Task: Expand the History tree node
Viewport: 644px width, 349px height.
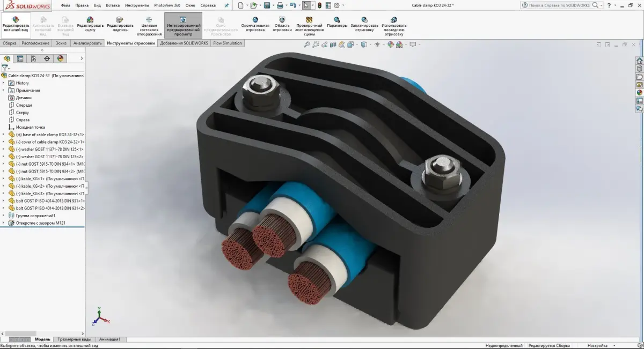Action: tap(4, 83)
